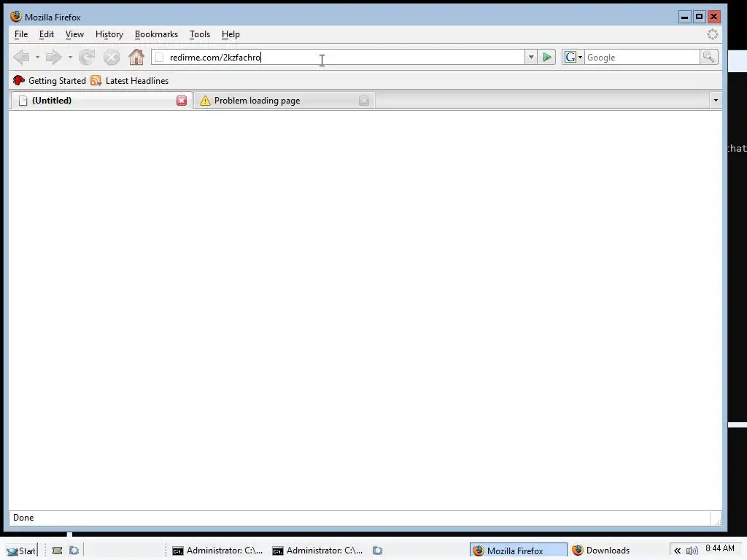Click the 8:44 AM clock
The image size is (747, 560).
(720, 548)
